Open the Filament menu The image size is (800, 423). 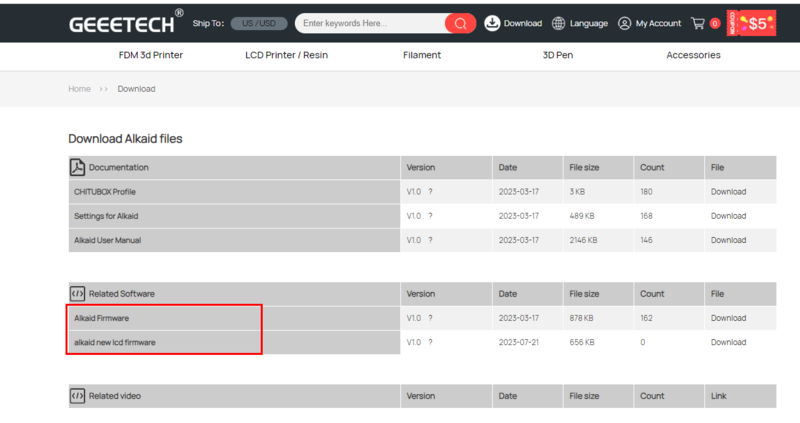pyautogui.click(x=422, y=55)
